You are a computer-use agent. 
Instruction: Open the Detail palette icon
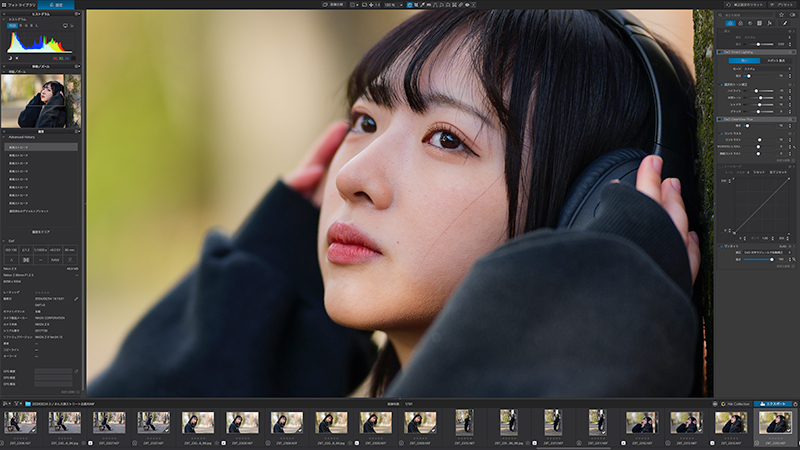(x=750, y=23)
